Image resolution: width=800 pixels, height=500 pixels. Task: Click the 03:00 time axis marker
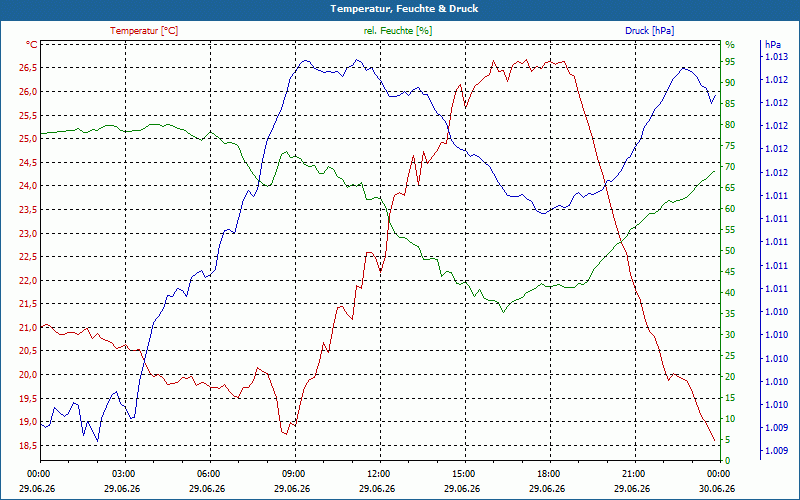(125, 473)
